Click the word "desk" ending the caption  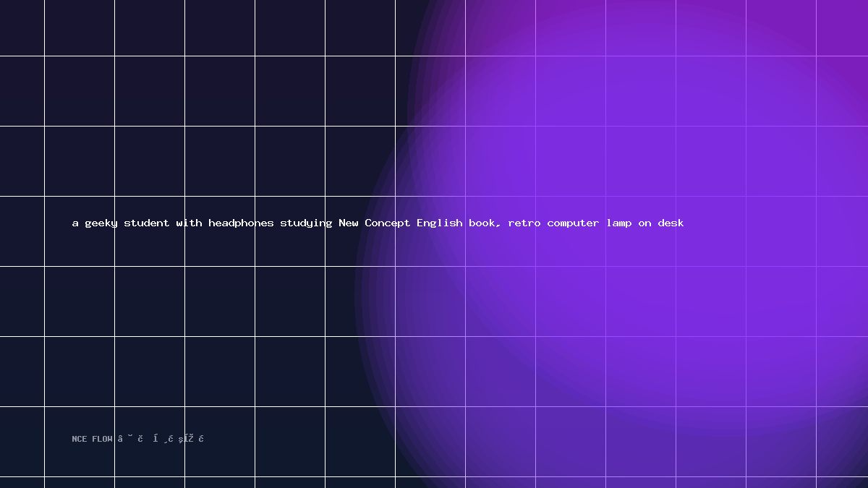coord(671,223)
